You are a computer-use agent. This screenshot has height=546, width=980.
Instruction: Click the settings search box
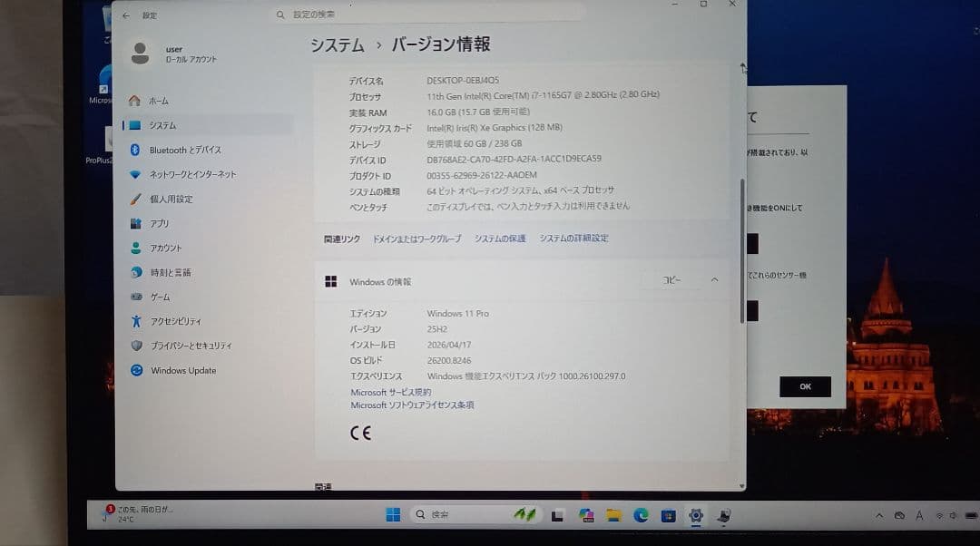(428, 14)
